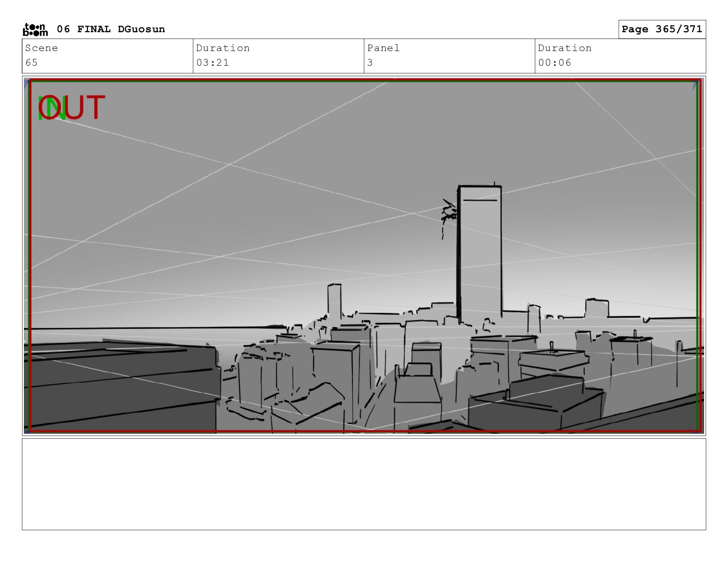Screen dimensions: 728x563
Task: Click the rooftop antenna atop the tall tower
Action: coord(494,184)
